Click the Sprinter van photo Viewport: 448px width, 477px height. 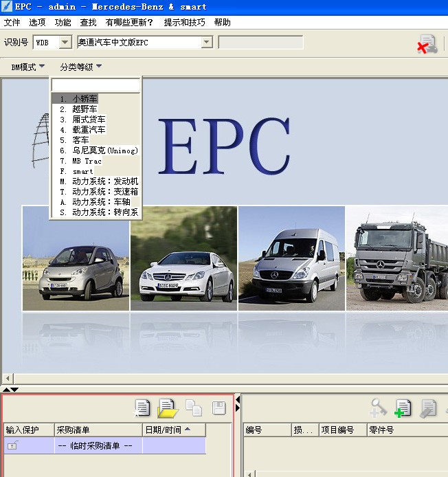tap(291, 258)
